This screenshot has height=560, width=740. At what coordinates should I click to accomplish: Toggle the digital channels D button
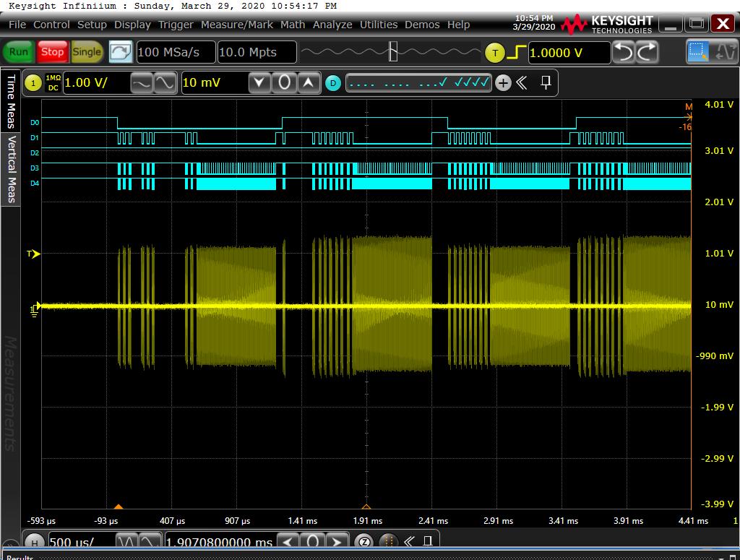pyautogui.click(x=332, y=83)
